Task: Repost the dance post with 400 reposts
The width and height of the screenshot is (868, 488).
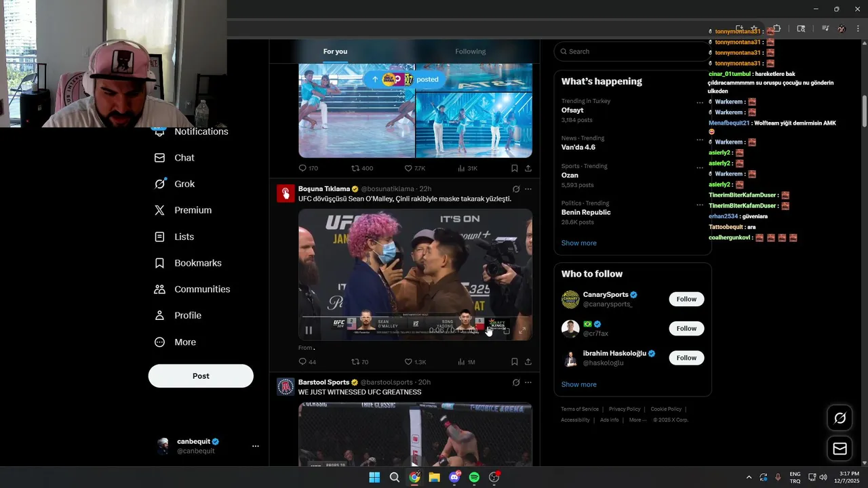Action: 362,168
